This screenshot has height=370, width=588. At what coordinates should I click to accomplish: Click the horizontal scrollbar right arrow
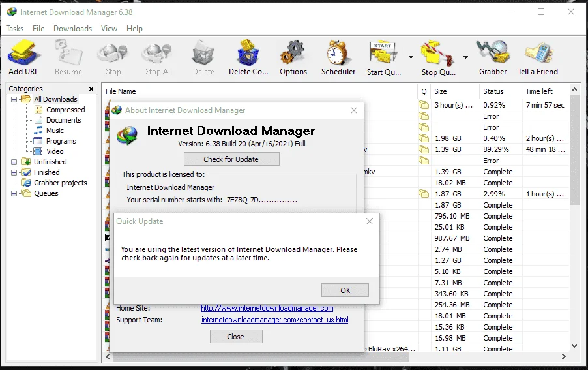click(x=563, y=356)
